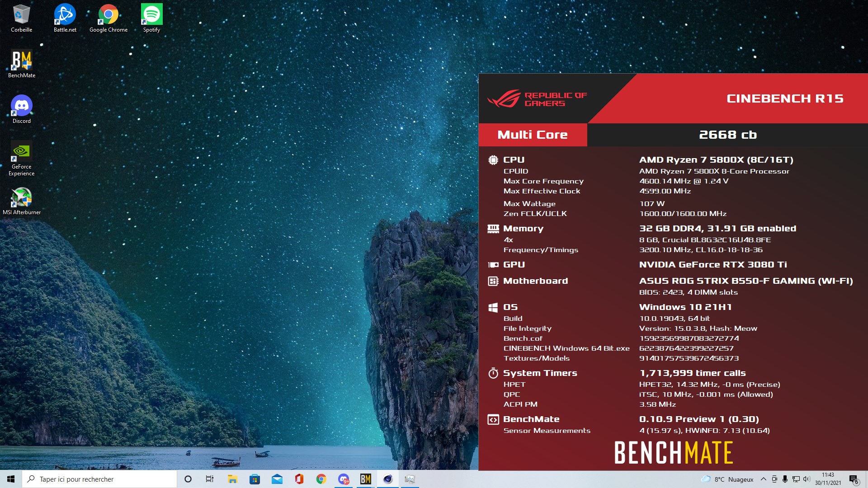Viewport: 868px width, 488px height.
Task: Click the CINEBENCH R15 title
Action: coord(785,99)
